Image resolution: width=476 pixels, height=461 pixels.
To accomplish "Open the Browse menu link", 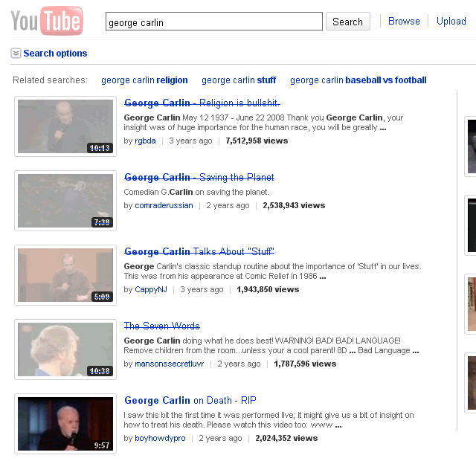I will coord(404,22).
